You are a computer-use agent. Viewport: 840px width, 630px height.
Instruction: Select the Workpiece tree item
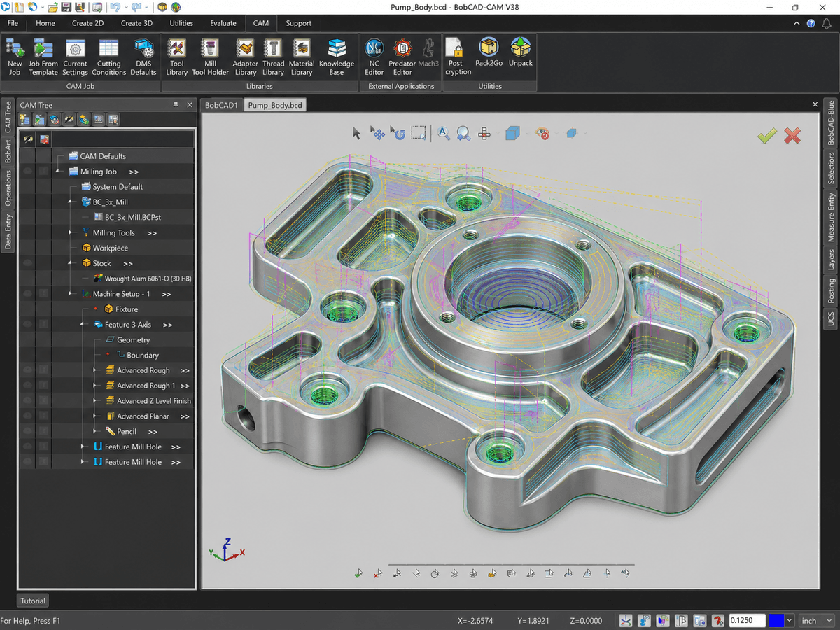(x=111, y=248)
